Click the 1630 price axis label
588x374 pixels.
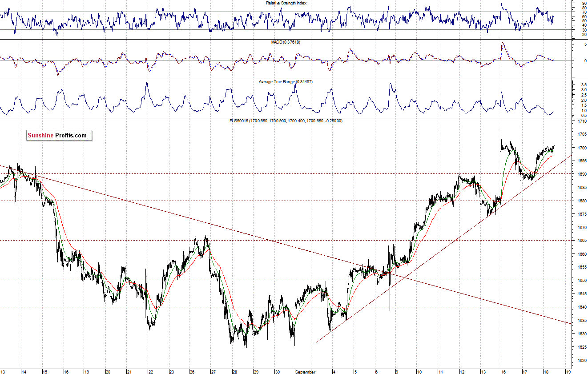click(x=582, y=334)
